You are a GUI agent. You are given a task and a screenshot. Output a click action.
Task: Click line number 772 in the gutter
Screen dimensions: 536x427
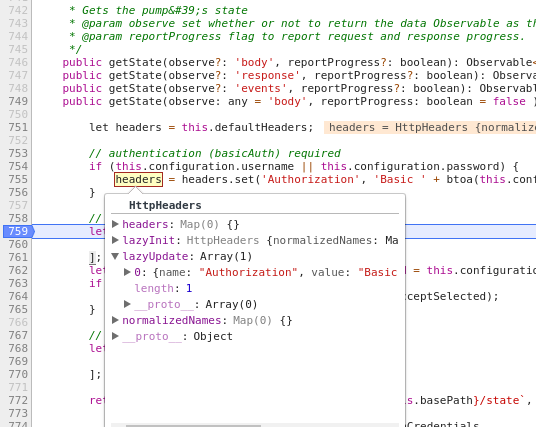18,400
